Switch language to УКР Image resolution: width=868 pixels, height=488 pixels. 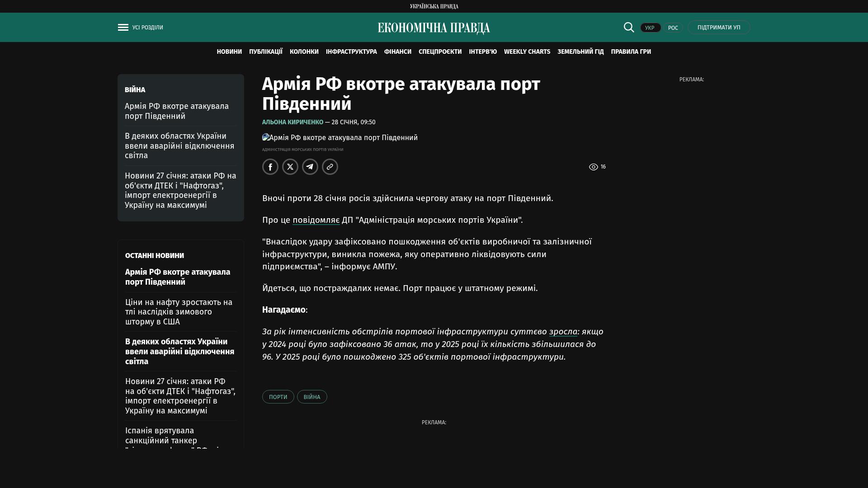[650, 28]
